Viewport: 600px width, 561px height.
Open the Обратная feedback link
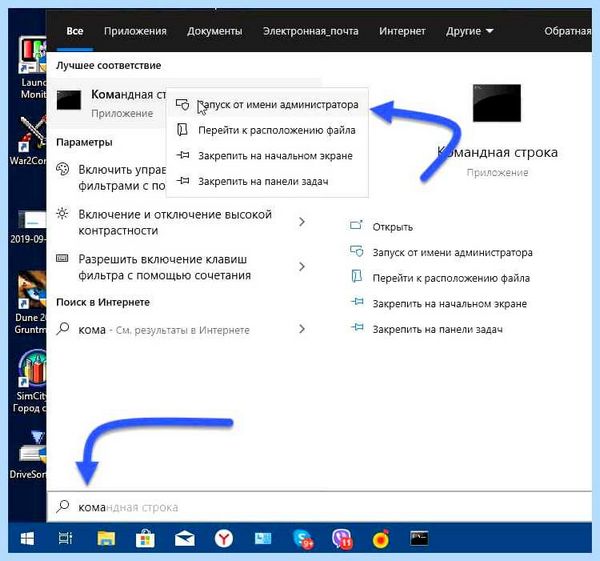(x=568, y=31)
